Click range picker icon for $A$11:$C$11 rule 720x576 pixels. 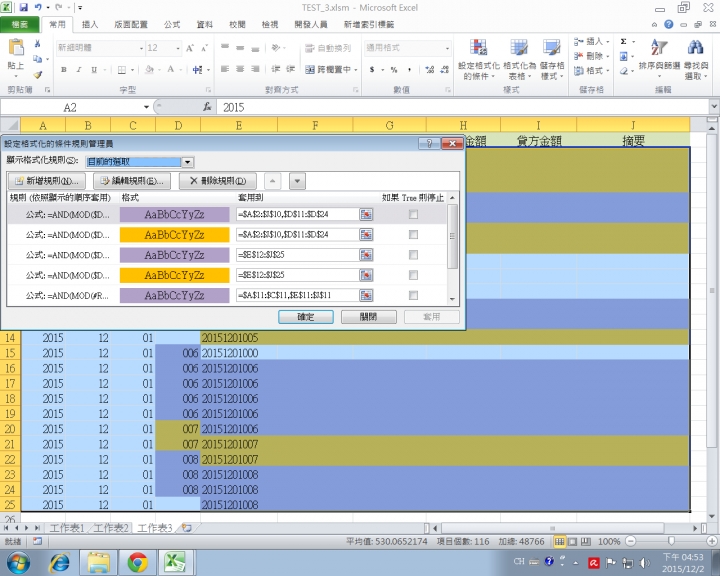366,295
